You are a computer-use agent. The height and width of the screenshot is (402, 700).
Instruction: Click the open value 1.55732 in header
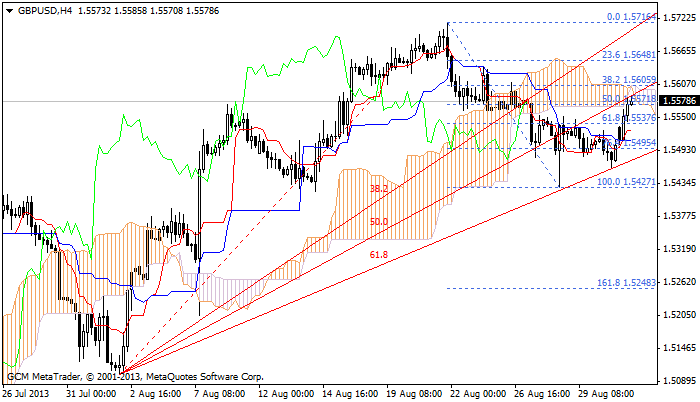95,11
